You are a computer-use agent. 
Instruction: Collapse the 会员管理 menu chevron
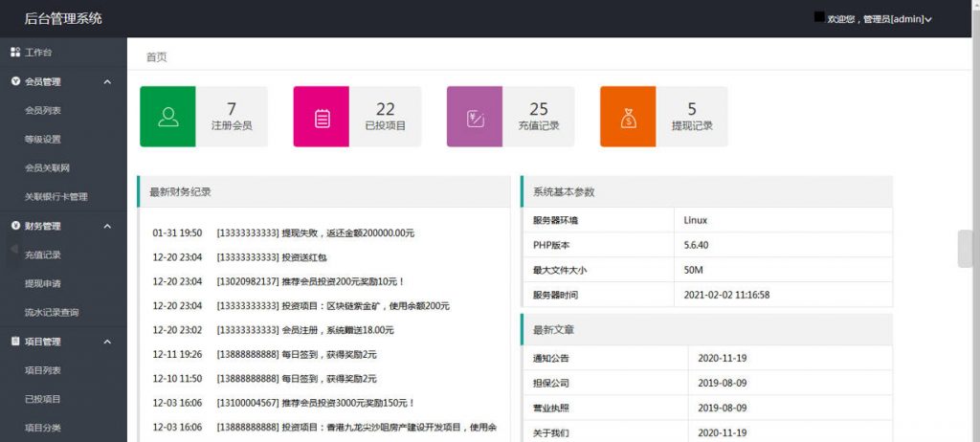[107, 82]
